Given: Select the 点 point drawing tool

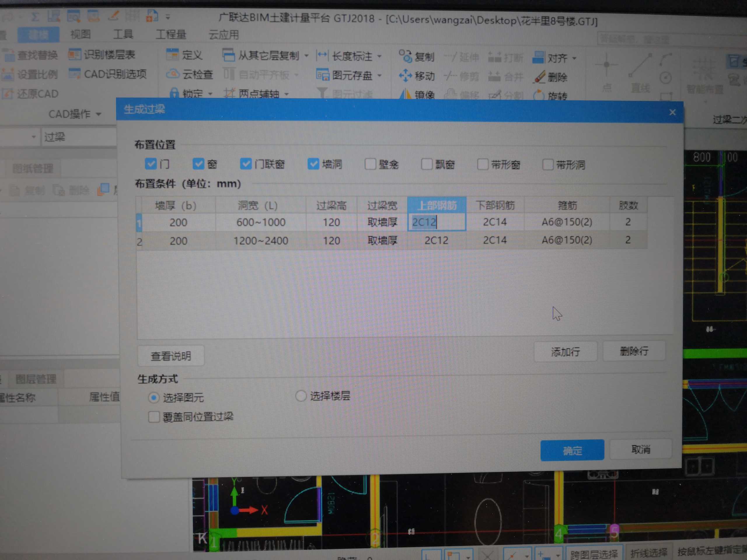Looking at the screenshot, I should [x=607, y=73].
